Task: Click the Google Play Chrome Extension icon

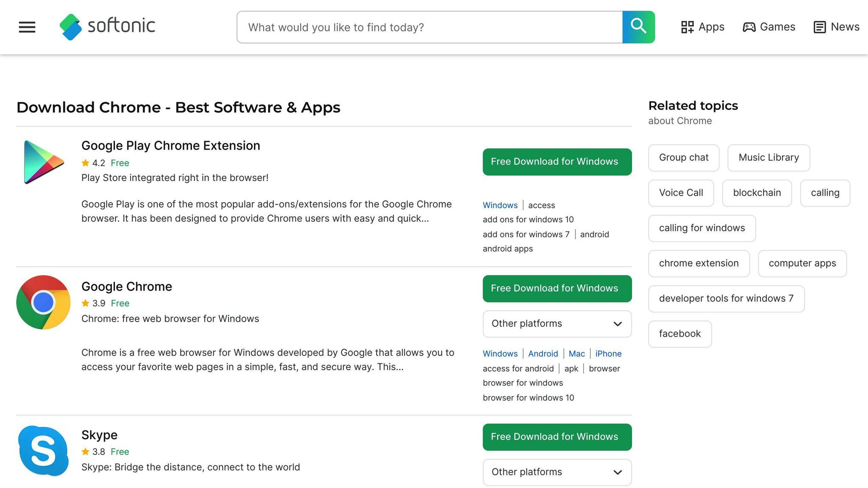Action: [44, 162]
